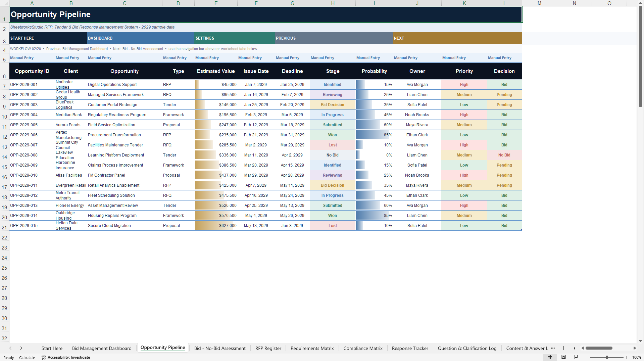Click the horizontal scrollbar right arrow

635,348
